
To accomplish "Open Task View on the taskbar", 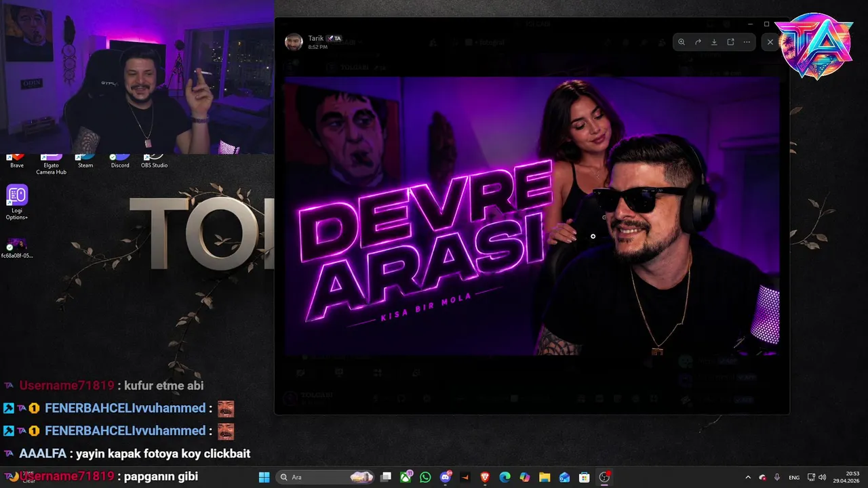I will pos(386,477).
